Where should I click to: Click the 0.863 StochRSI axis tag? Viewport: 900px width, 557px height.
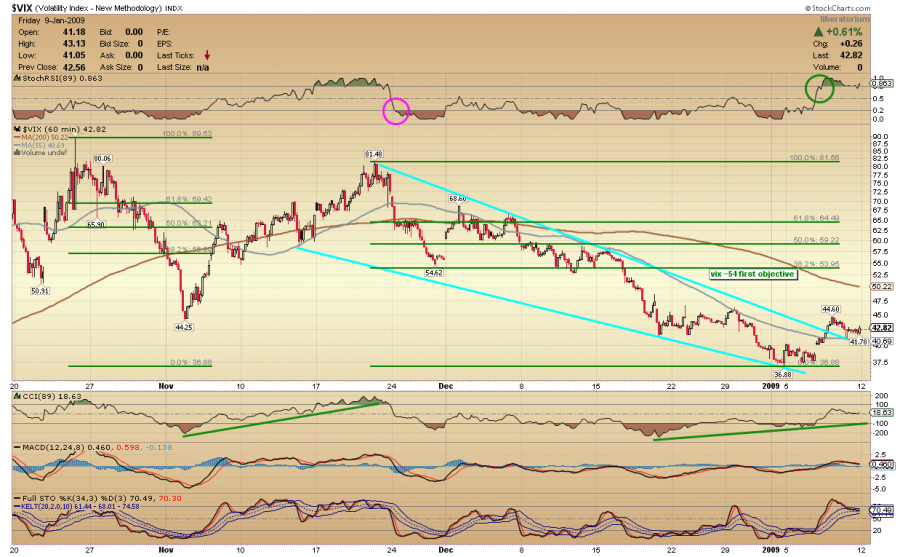click(882, 84)
